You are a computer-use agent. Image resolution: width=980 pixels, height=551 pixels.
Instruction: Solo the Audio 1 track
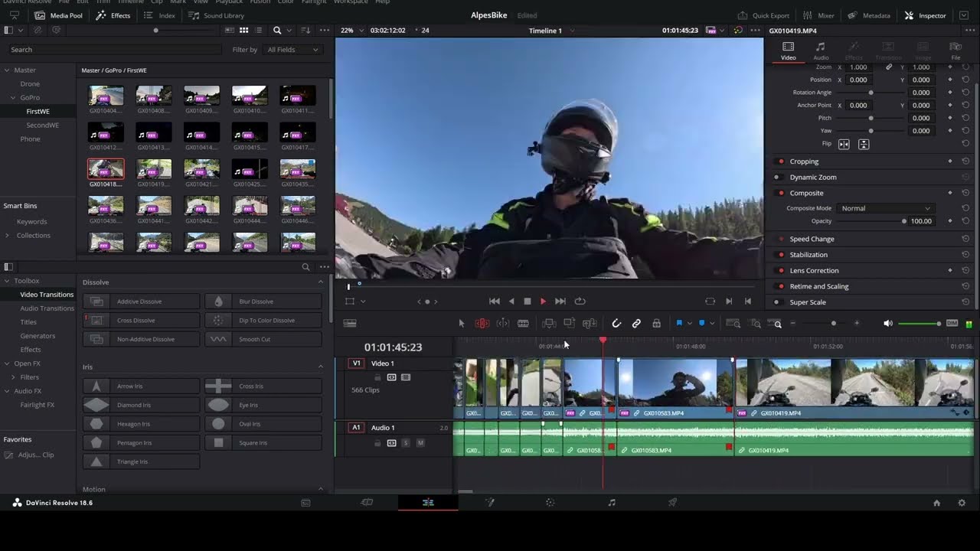[406, 443]
